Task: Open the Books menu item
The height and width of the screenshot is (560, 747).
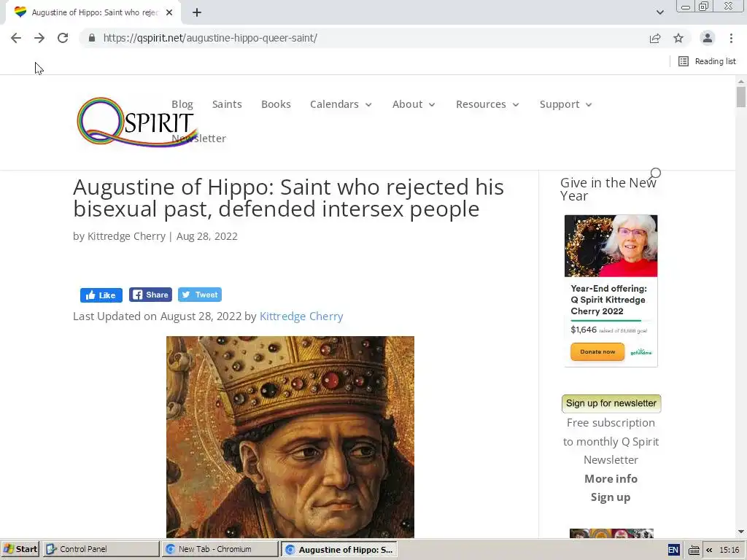Action: [276, 104]
